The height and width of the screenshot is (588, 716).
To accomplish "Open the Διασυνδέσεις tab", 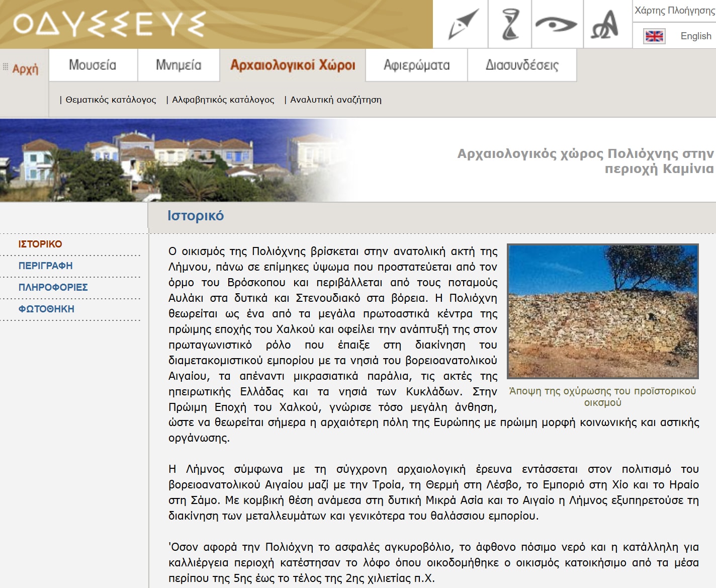I will pos(522,65).
